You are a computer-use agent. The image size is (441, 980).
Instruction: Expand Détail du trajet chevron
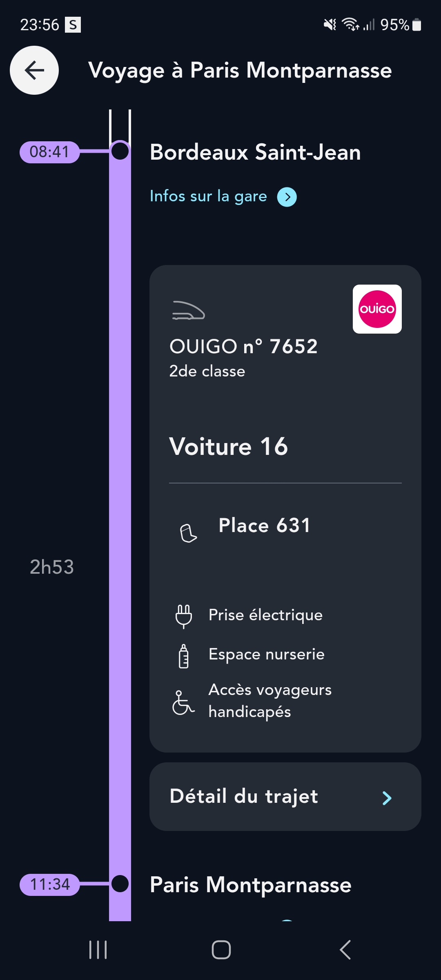tap(387, 798)
